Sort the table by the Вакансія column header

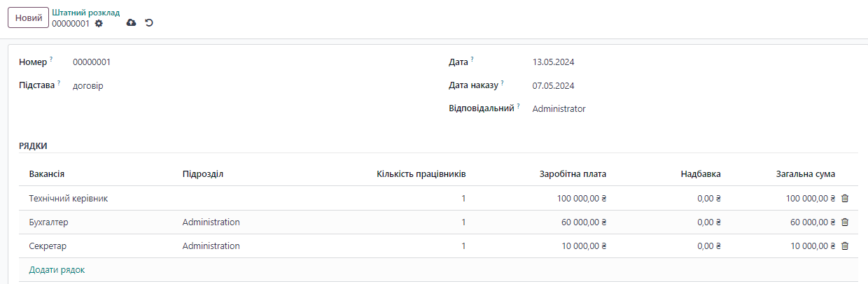click(47, 174)
